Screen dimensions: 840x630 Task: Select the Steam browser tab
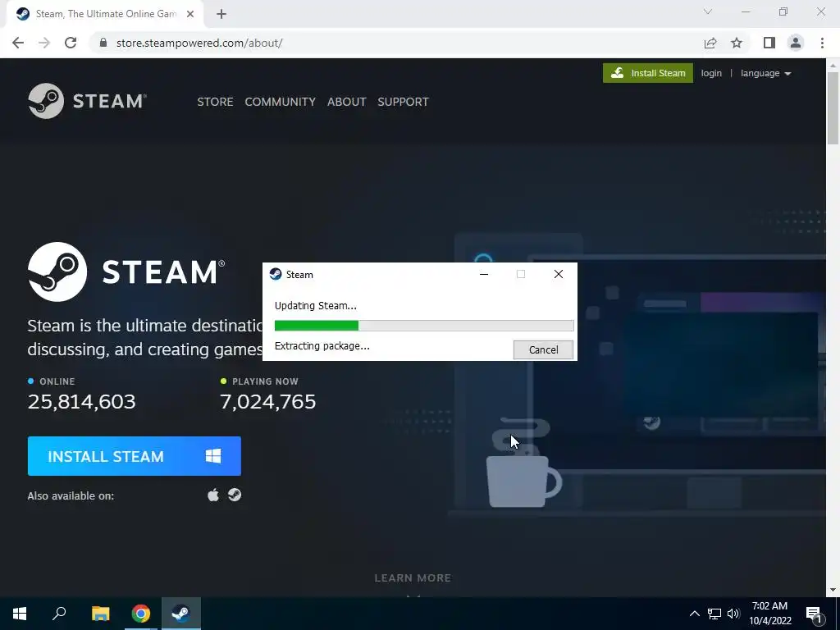pos(104,15)
